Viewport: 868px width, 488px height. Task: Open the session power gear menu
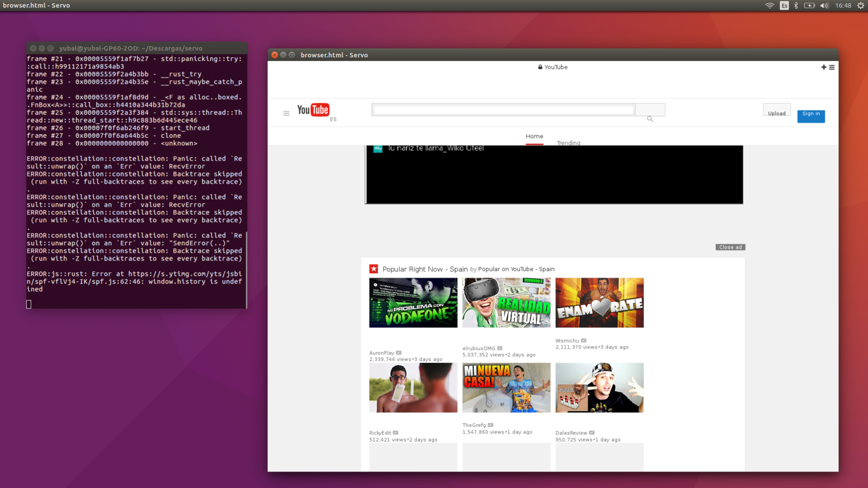coord(861,5)
